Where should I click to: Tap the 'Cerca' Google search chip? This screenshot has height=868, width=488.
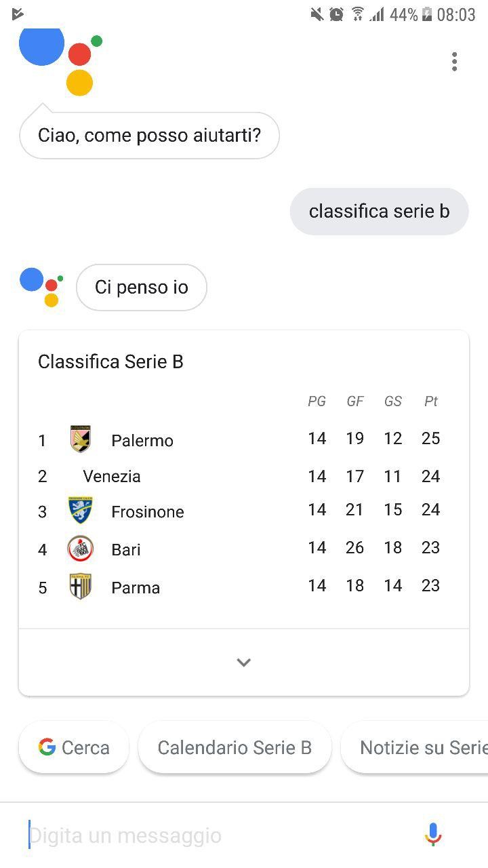click(74, 747)
